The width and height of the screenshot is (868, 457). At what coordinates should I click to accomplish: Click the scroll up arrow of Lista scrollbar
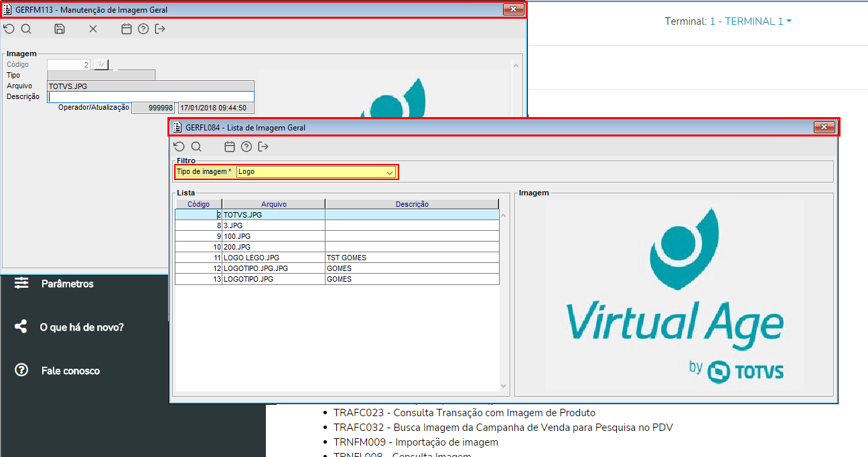point(504,215)
